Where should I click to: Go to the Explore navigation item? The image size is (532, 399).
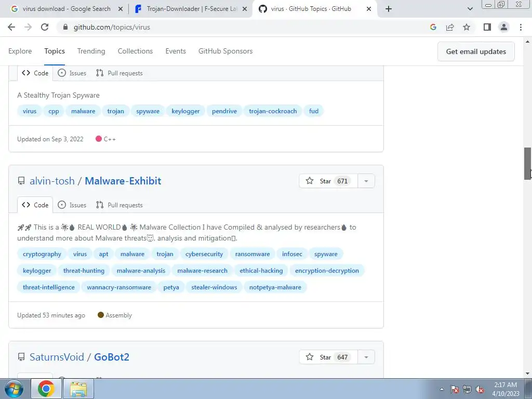pyautogui.click(x=20, y=51)
